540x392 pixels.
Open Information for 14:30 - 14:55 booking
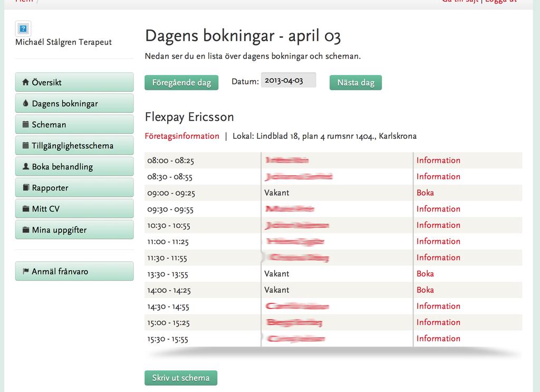[438, 306]
